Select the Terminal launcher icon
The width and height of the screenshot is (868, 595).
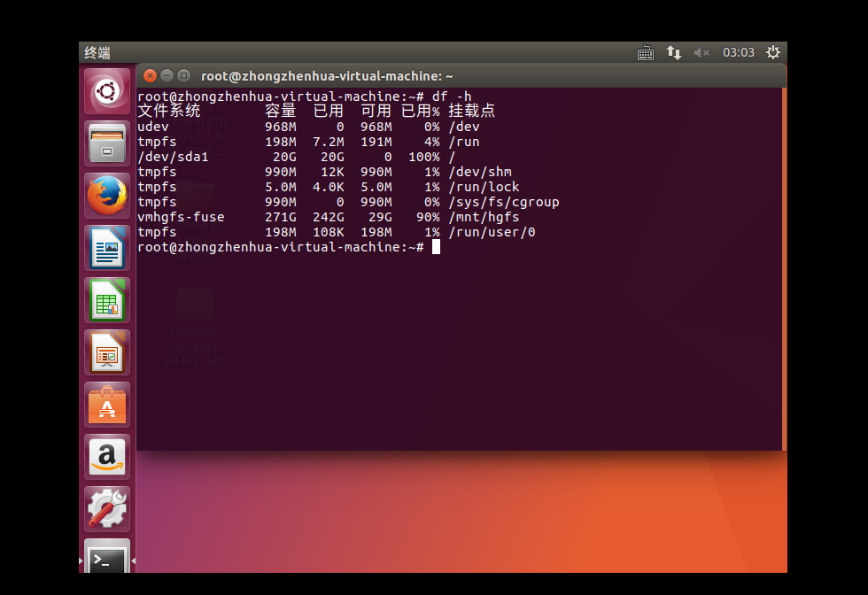coord(107,556)
